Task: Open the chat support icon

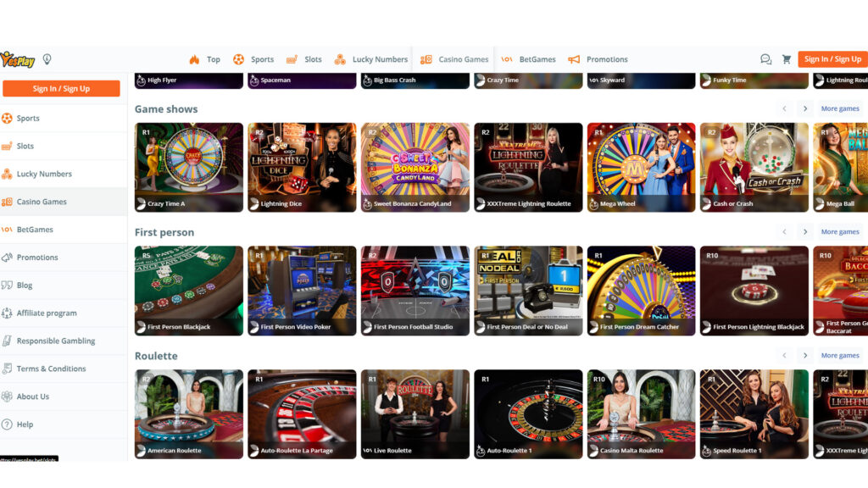Action: (x=765, y=59)
